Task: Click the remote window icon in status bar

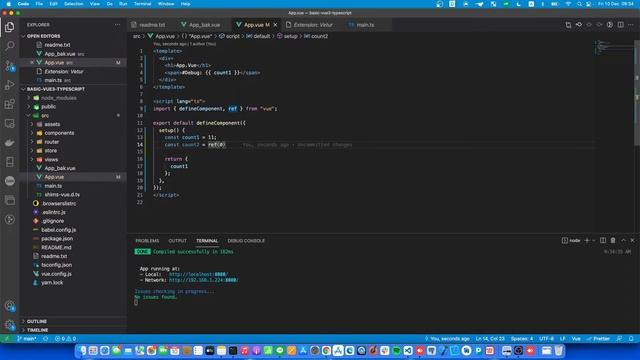Action: pyautogui.click(x=7, y=339)
